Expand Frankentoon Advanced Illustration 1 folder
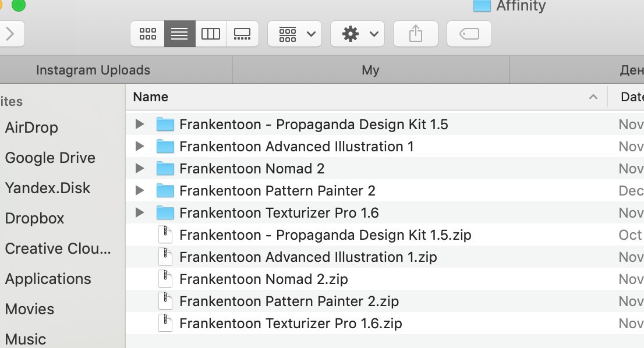Screen dimensions: 644x348 [140, 146]
